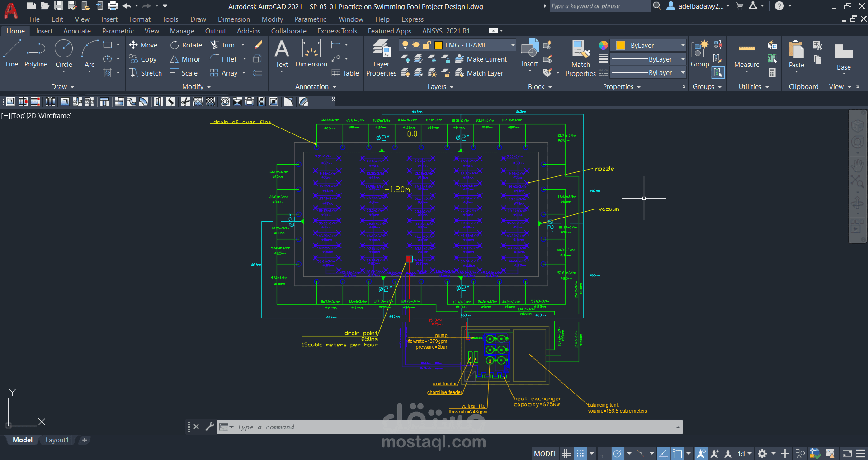The width and height of the screenshot is (868, 460).
Task: Switch to the Layout1 tab
Action: [x=57, y=440]
